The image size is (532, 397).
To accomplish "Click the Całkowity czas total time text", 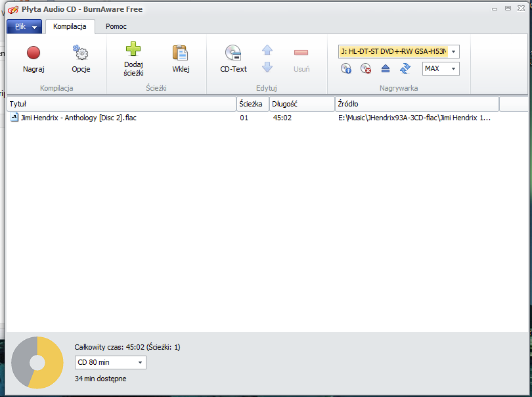I will (x=127, y=347).
